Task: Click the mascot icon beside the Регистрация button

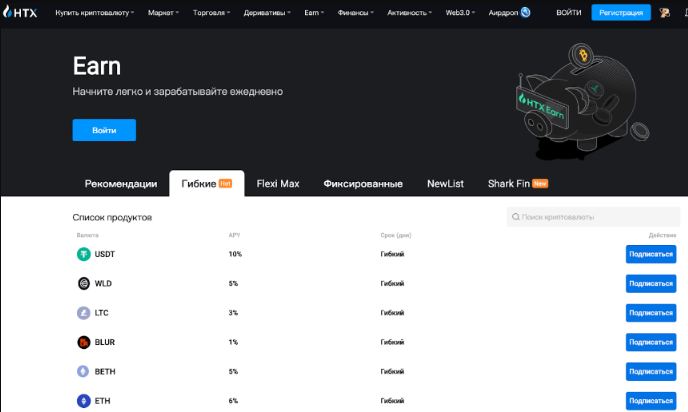Action: [664, 13]
